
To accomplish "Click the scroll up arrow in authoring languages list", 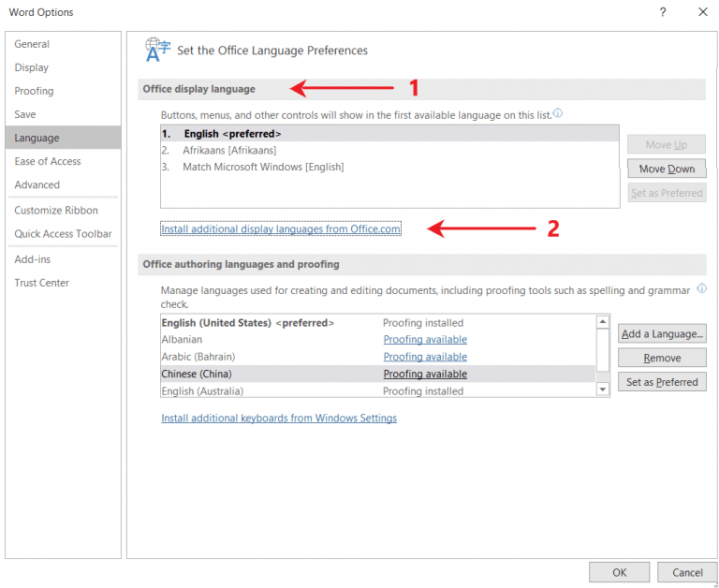I will pos(603,322).
